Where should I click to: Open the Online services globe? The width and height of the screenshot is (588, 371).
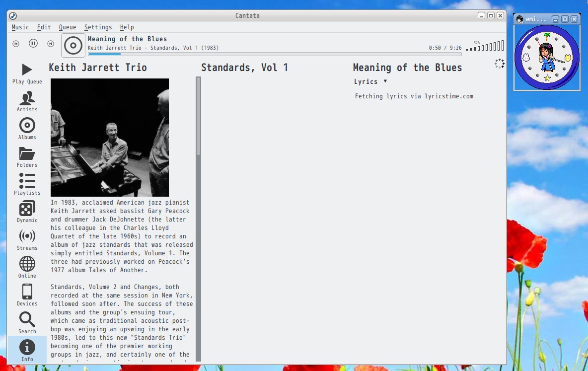pyautogui.click(x=27, y=267)
